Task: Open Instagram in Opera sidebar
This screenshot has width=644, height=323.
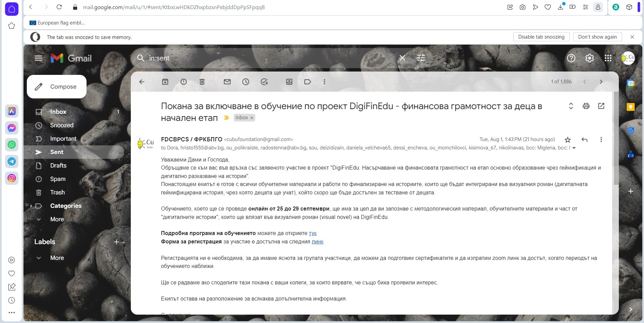Action: 12,178
